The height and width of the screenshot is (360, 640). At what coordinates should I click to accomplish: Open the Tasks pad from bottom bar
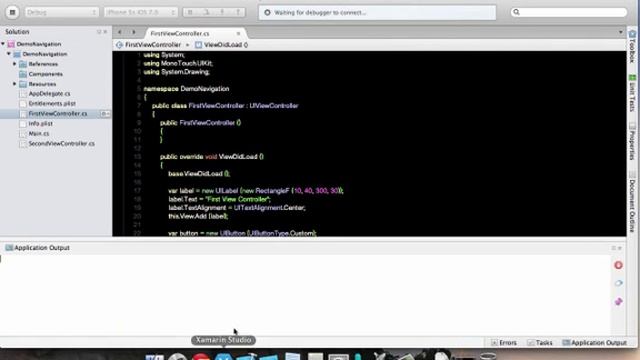[x=540, y=342]
